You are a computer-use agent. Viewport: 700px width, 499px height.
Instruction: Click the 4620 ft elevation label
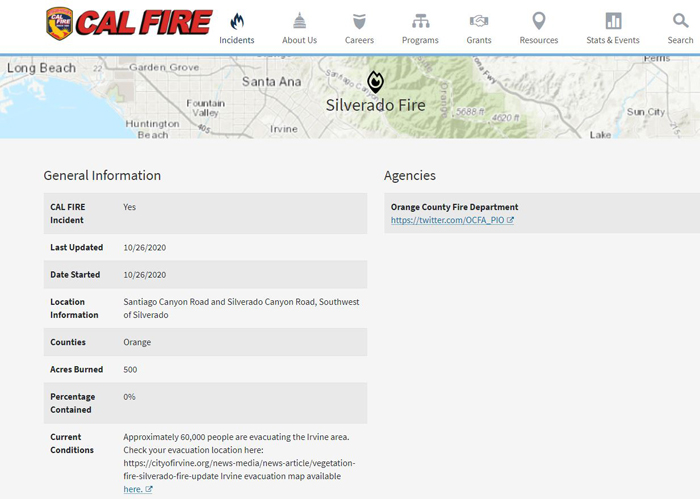pos(505,118)
